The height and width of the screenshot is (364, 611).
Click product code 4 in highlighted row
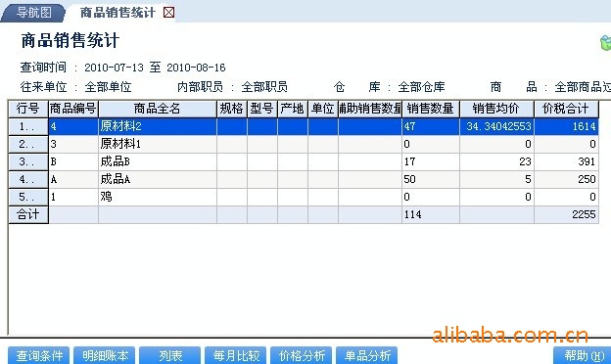click(73, 126)
